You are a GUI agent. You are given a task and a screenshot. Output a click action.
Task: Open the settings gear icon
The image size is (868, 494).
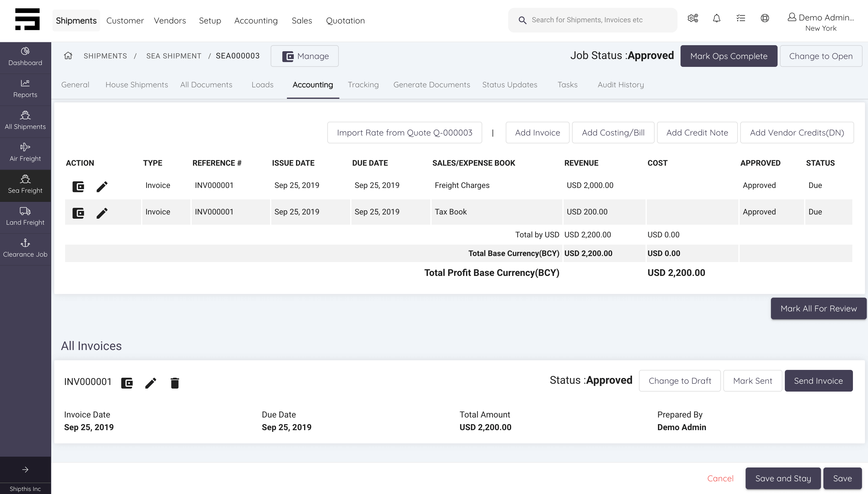click(x=693, y=18)
